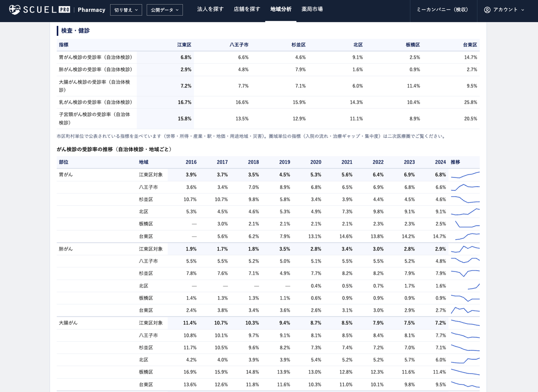This screenshot has height=392, width=538.
Task: Go to the 法人を探す tab
Action: pyautogui.click(x=210, y=9)
